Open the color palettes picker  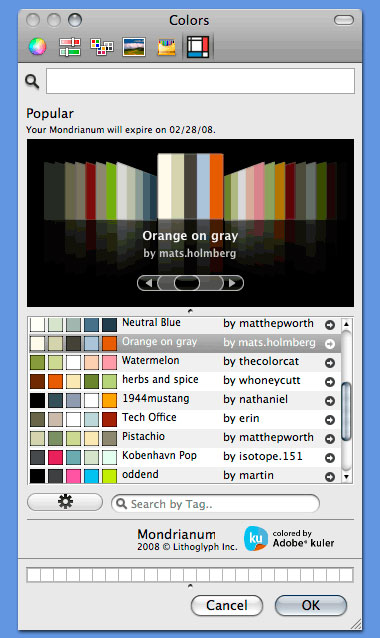click(102, 46)
